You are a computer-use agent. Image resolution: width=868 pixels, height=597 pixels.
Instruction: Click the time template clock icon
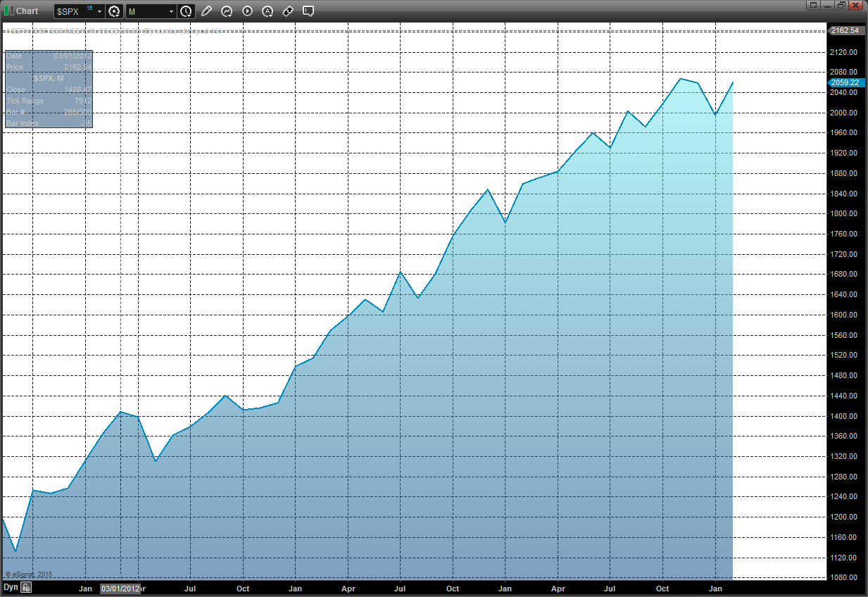pos(186,11)
